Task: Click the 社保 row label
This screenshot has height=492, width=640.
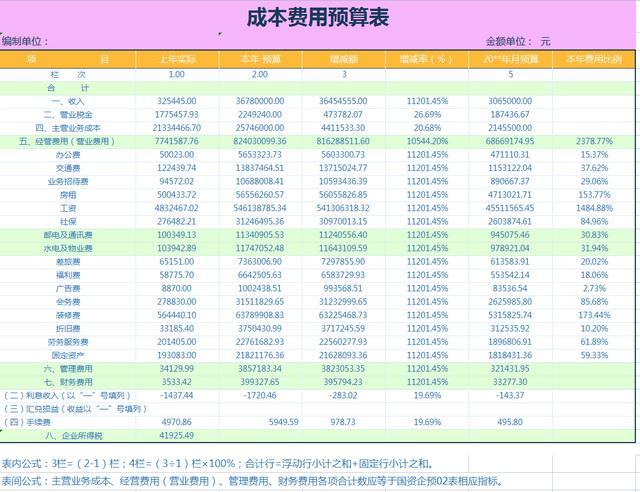Action: click(x=68, y=222)
